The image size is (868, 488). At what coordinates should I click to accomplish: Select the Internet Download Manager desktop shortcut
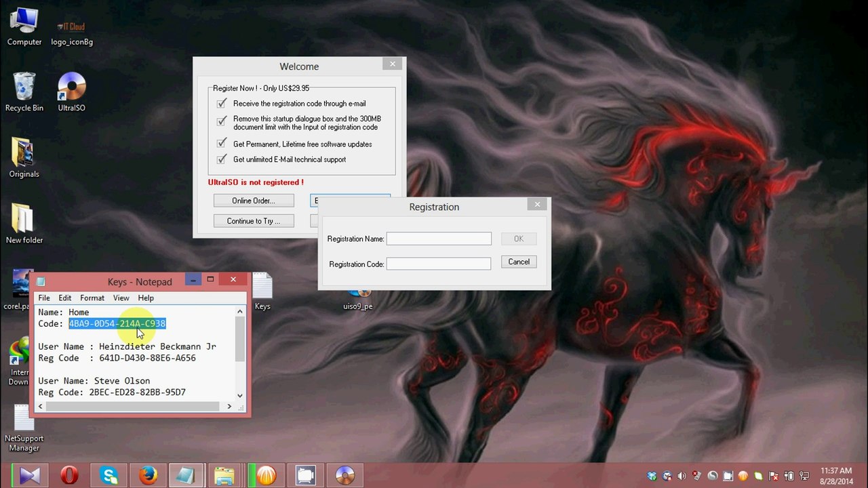pyautogui.click(x=18, y=363)
